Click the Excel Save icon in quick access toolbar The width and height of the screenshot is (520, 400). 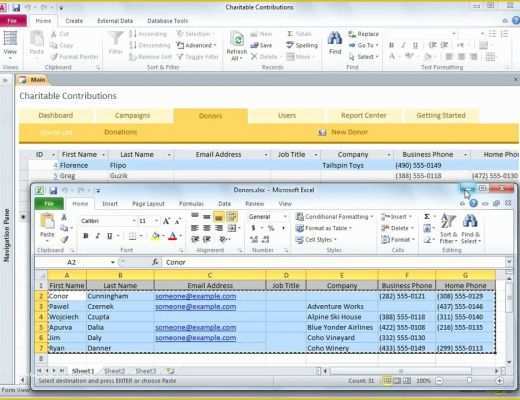coord(53,190)
